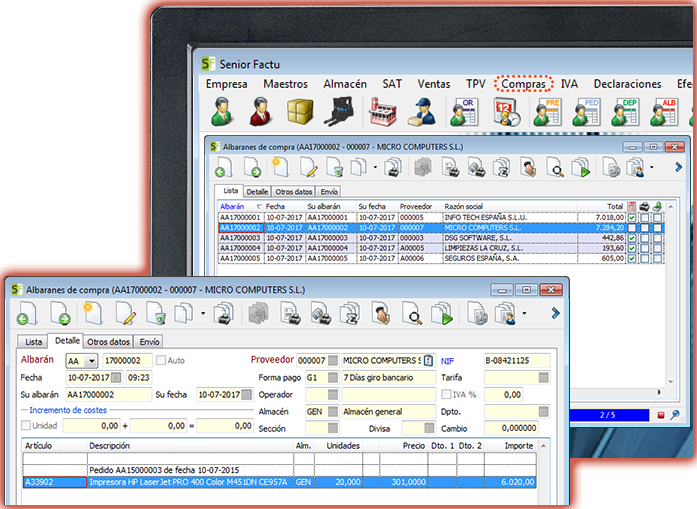Open the Almacén lookup button next to GEN
This screenshot has height=509, width=697.
point(332,412)
